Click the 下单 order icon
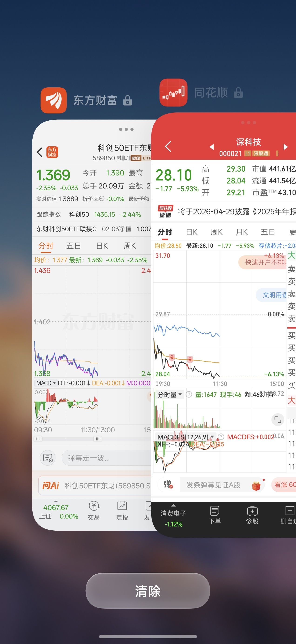This screenshot has height=644, width=296. (x=215, y=515)
